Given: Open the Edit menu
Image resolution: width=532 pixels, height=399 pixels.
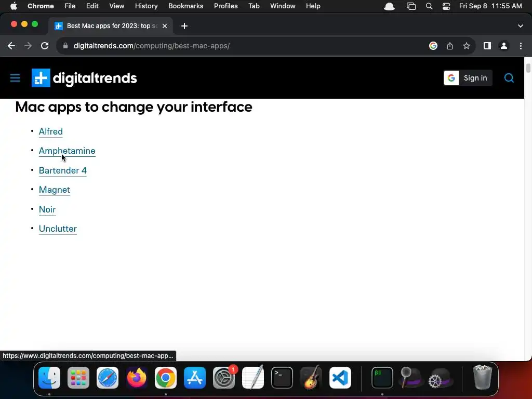Looking at the screenshot, I should click(x=92, y=6).
